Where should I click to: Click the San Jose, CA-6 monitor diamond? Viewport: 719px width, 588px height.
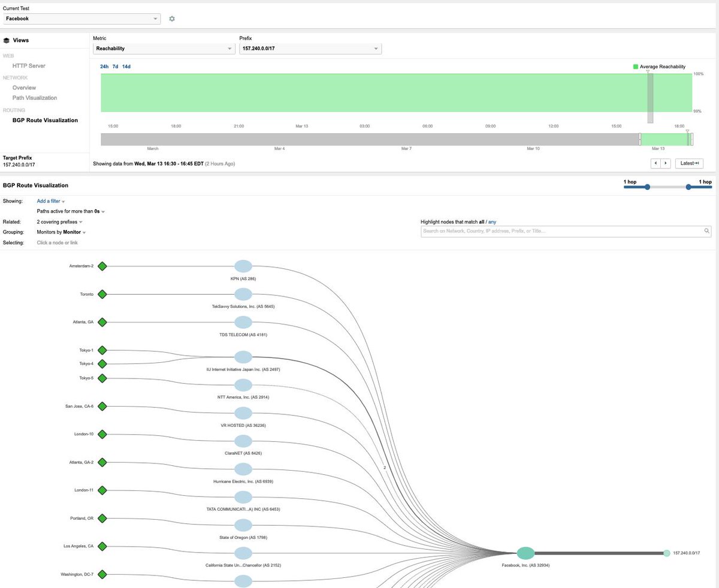tap(102, 406)
